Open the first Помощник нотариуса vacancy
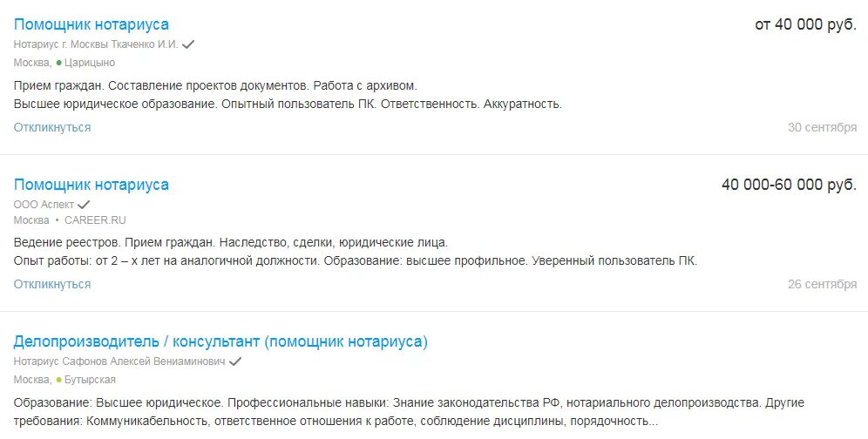Viewport: 868px width, 439px height. click(92, 24)
